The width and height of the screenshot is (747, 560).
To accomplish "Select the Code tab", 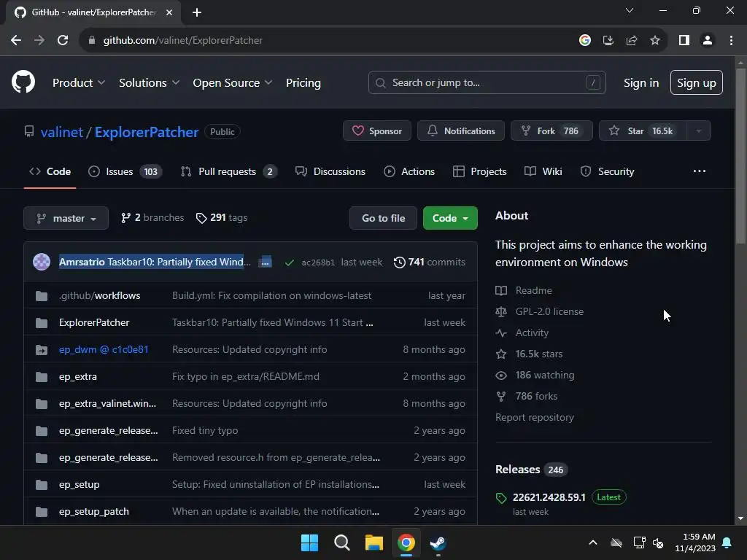I will click(50, 171).
